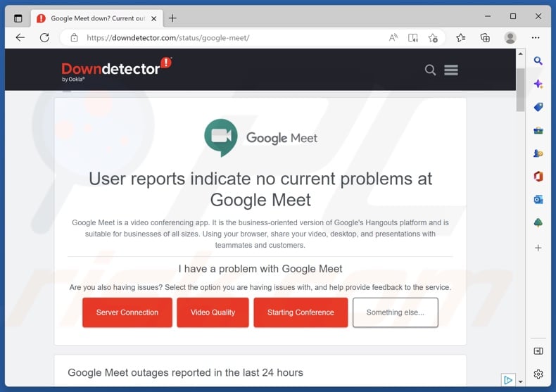Viewport: 556px width, 392px height.
Task: Click the Google Meet description paragraph
Action: (x=260, y=234)
